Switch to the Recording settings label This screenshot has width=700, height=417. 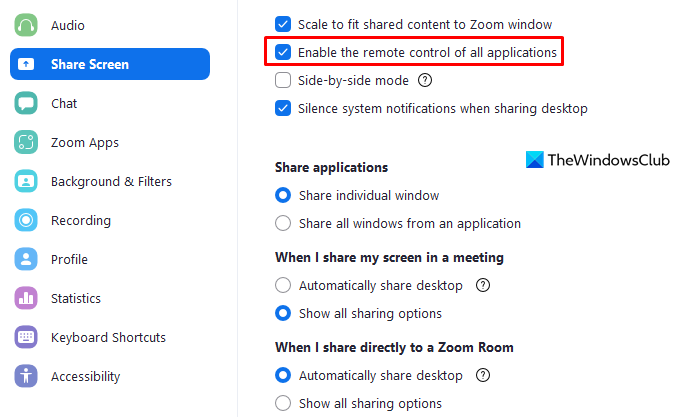[81, 220]
